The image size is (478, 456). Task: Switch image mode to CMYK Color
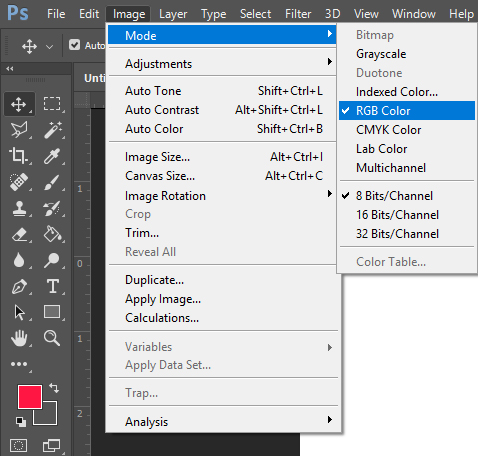point(407,130)
